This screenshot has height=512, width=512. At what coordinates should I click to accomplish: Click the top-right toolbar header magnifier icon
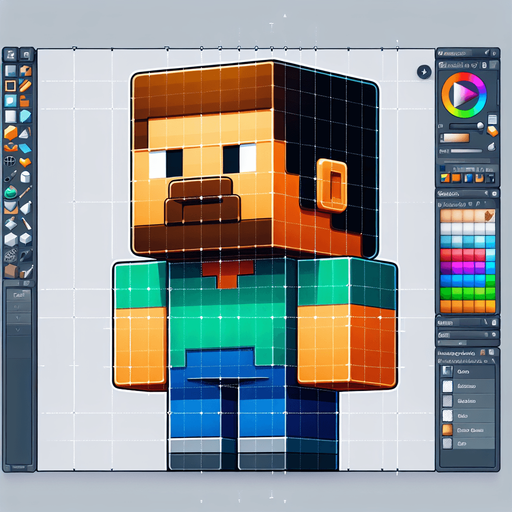point(26,55)
